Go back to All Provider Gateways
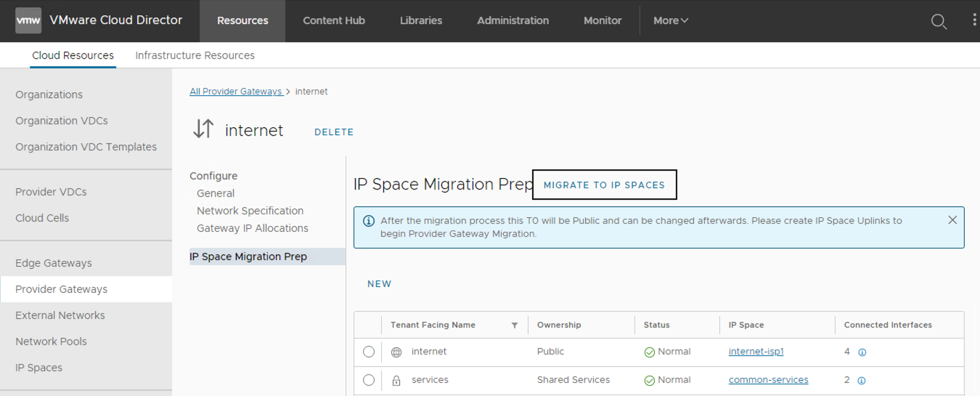Screen dimensions: 980x396 pyautogui.click(x=236, y=92)
